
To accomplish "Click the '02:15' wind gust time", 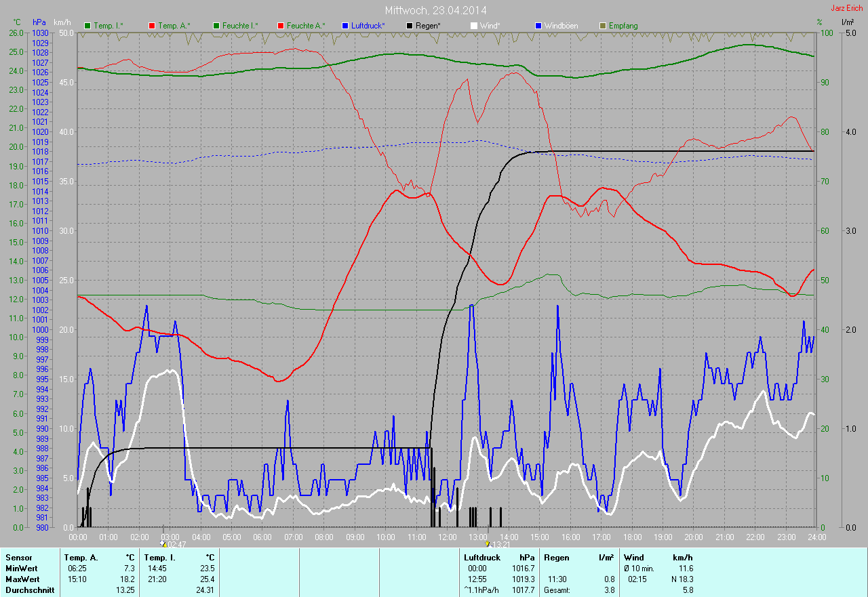I will point(637,579).
